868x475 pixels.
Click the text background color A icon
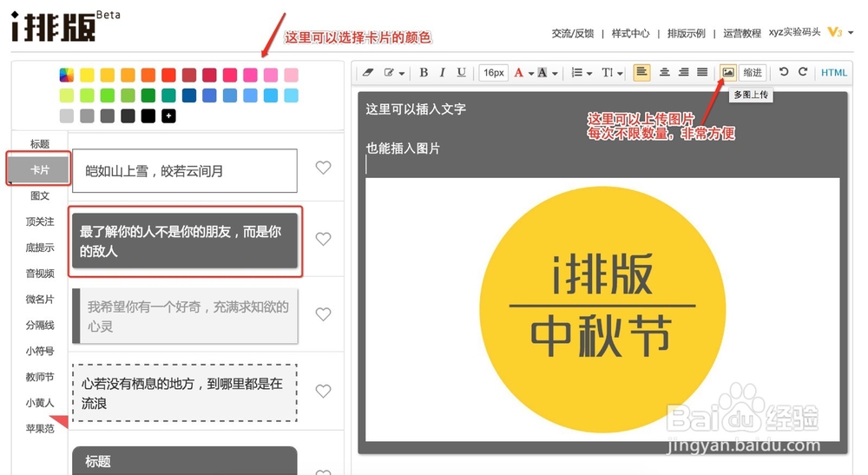coord(542,73)
